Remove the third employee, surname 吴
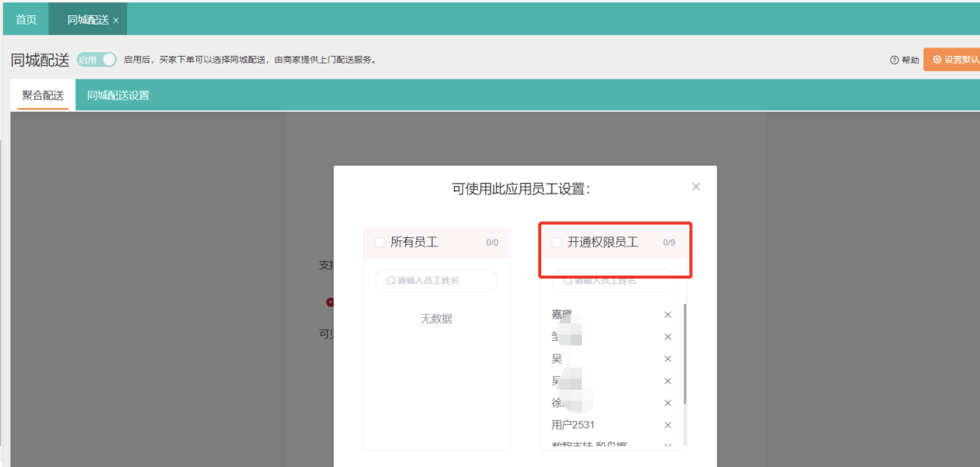 [x=668, y=359]
